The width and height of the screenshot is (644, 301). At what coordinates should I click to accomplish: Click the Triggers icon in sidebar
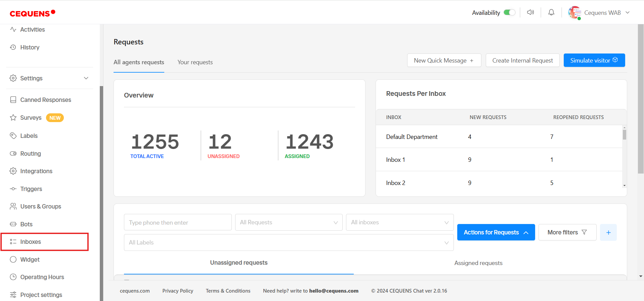tap(13, 189)
